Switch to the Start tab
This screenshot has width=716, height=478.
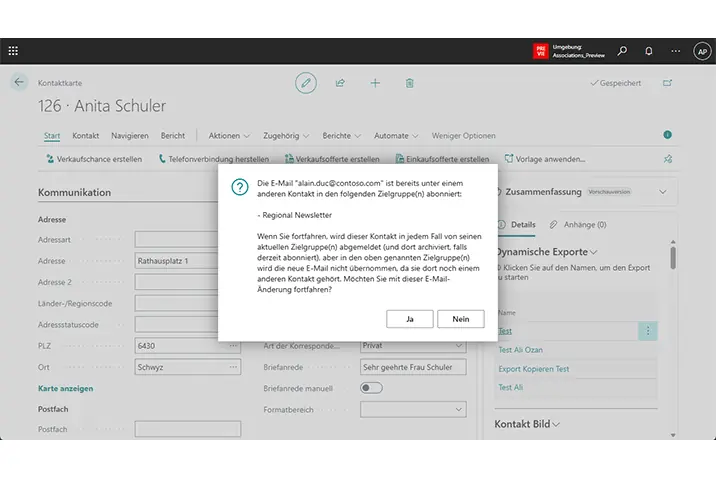[52, 136]
